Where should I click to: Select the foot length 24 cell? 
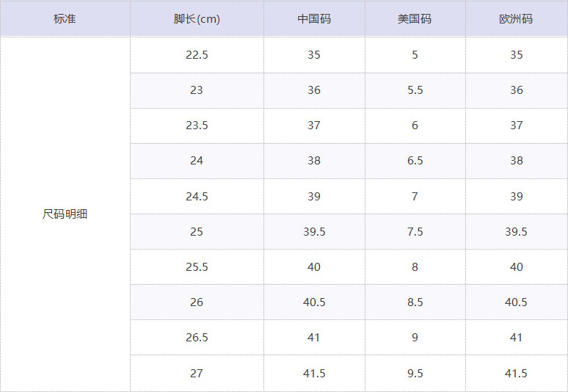(x=197, y=161)
